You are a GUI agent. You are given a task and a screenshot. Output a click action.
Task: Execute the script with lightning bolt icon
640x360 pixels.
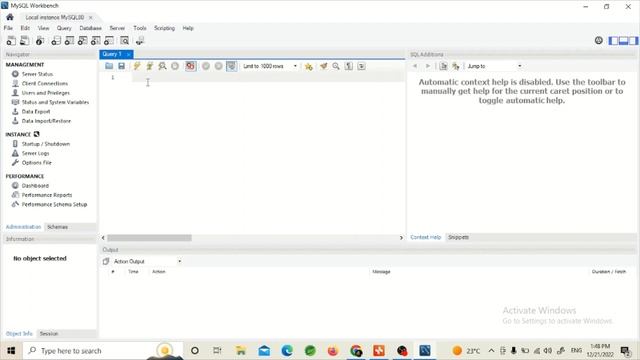137,66
